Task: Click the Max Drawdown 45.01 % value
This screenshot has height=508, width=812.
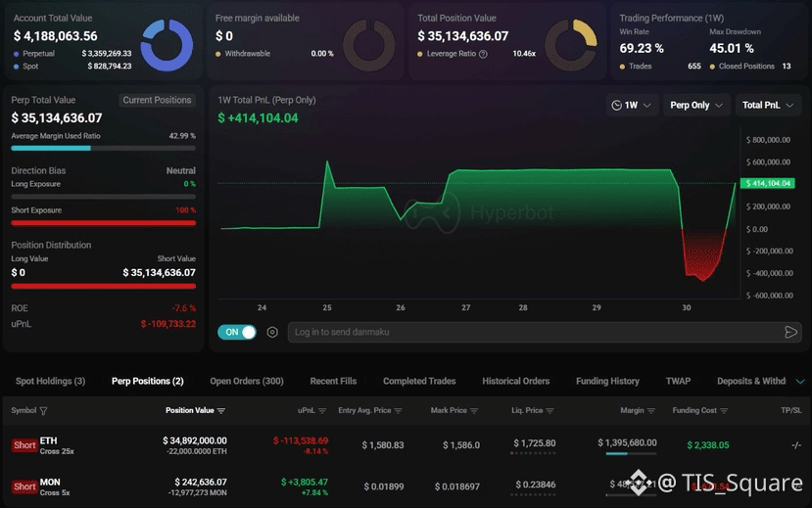Action: point(732,49)
